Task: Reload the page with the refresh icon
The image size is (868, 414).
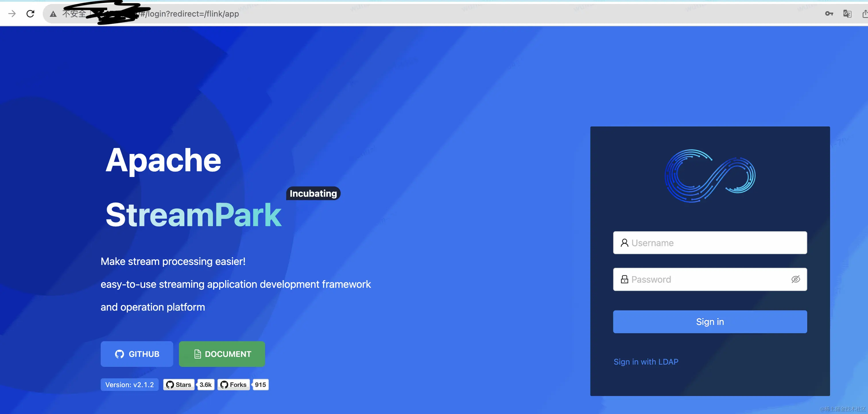Action: click(30, 14)
